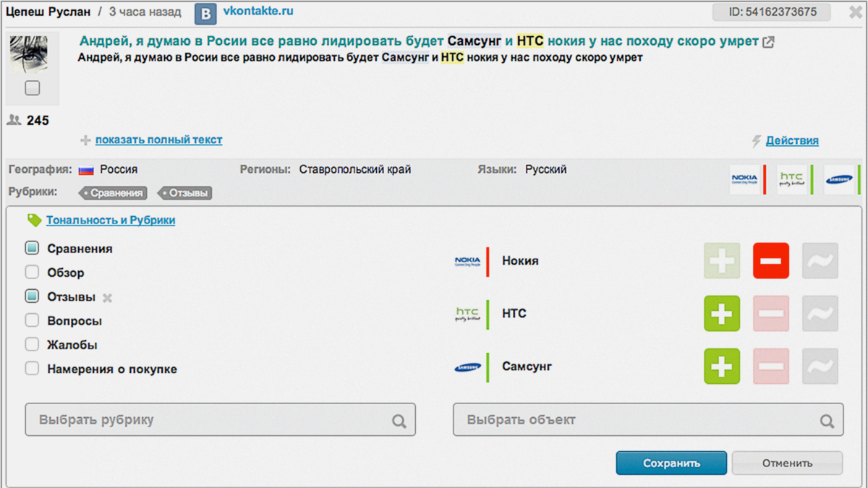Image resolution: width=868 pixels, height=488 pixels.
Task: Open the vkontakte.ru source link
Action: click(258, 12)
